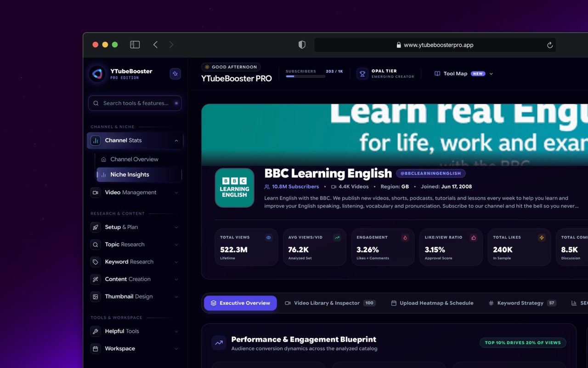The width and height of the screenshot is (588, 368).
Task: Click the 240K total likes value
Action: pyautogui.click(x=503, y=250)
